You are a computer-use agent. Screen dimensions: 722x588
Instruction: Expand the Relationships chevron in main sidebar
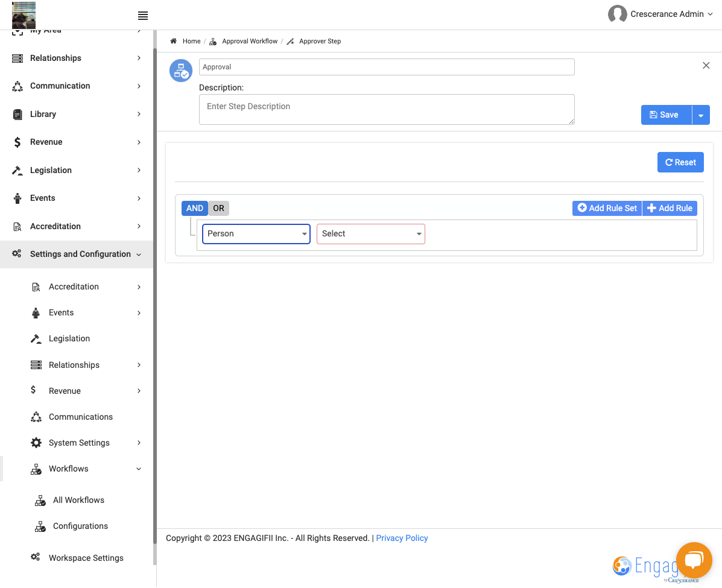[x=139, y=58]
